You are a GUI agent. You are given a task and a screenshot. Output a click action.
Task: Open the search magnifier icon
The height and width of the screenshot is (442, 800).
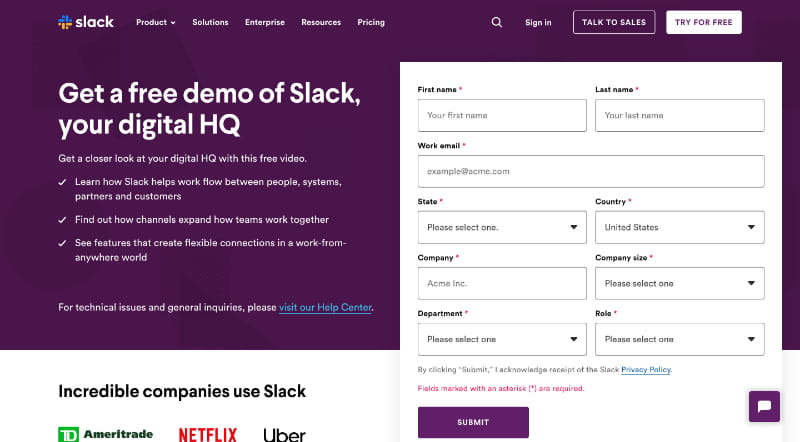(x=497, y=22)
